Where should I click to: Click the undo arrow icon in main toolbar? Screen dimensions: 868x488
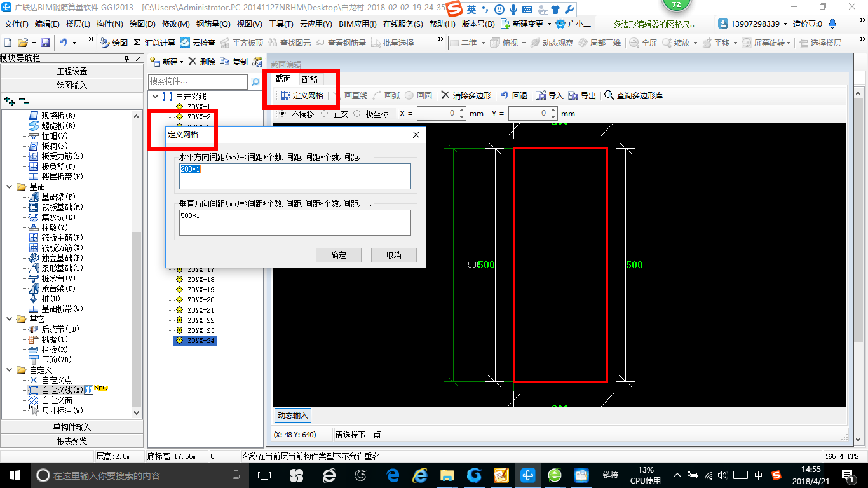[x=64, y=43]
